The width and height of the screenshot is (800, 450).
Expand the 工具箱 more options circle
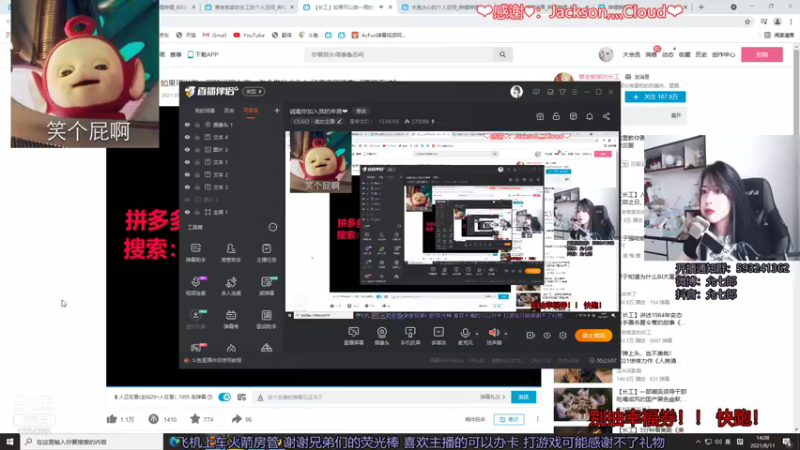273,227
